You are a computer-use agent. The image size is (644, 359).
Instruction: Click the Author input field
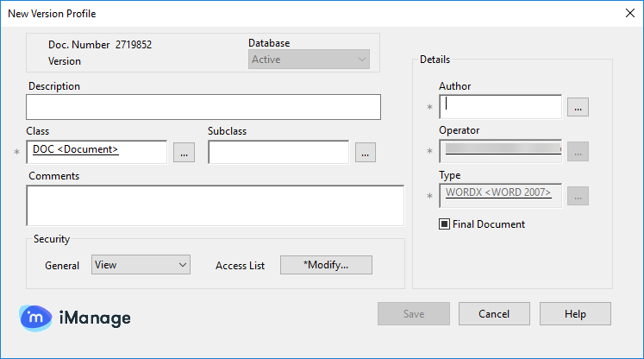pyautogui.click(x=501, y=107)
